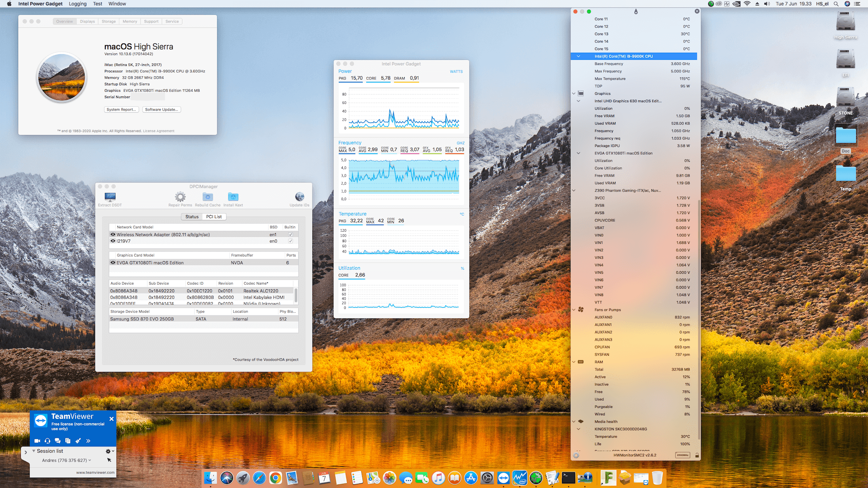Screen dimensions: 868x488
Task: Collapse the Fans or Pumps section
Action: (x=574, y=310)
